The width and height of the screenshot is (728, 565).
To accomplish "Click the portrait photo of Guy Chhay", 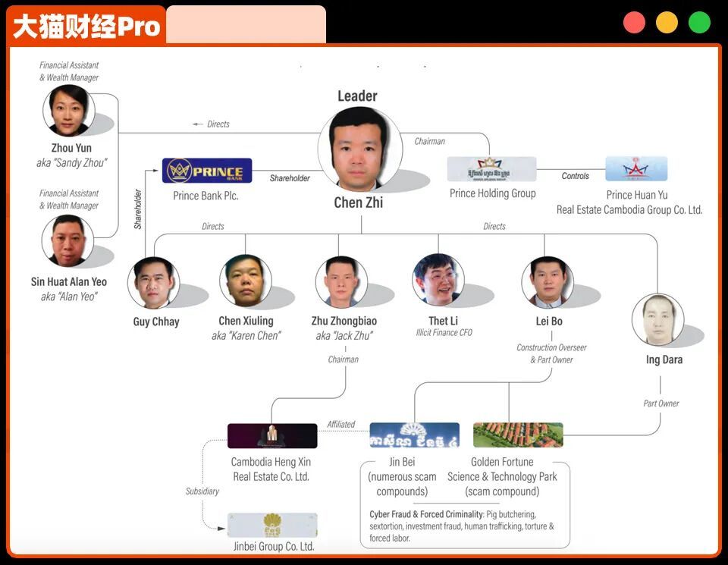I will tap(154, 283).
